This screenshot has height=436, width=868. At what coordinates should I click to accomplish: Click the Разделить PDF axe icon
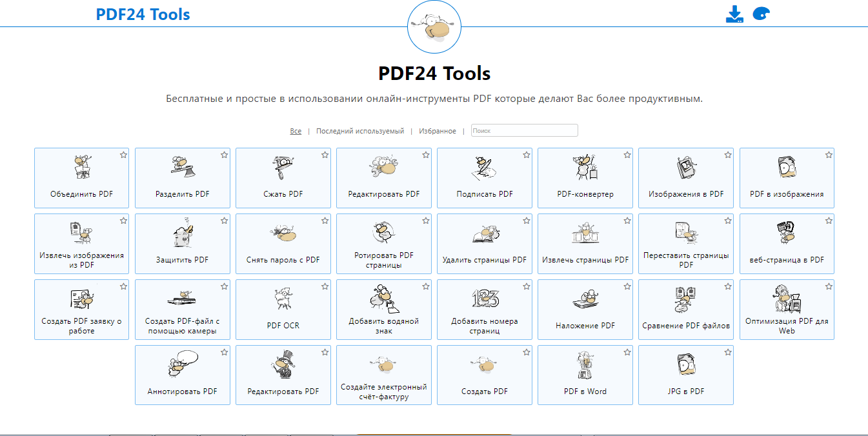coord(183,166)
